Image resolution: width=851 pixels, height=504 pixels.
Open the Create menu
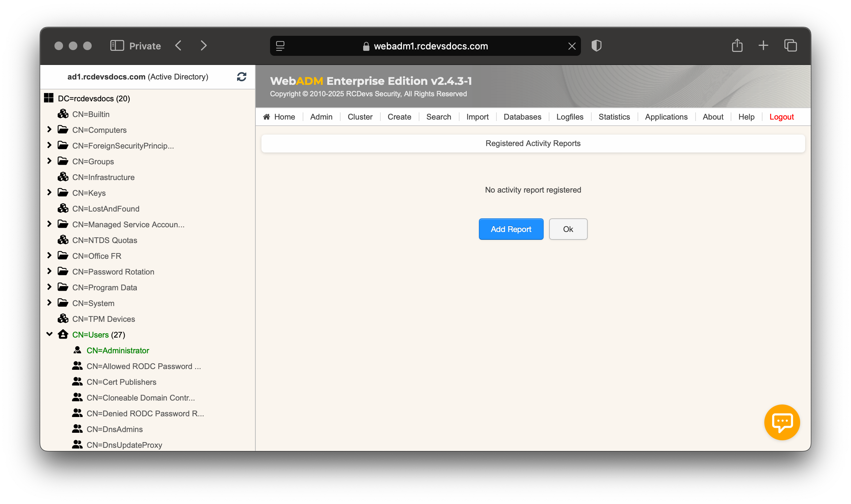pos(399,117)
